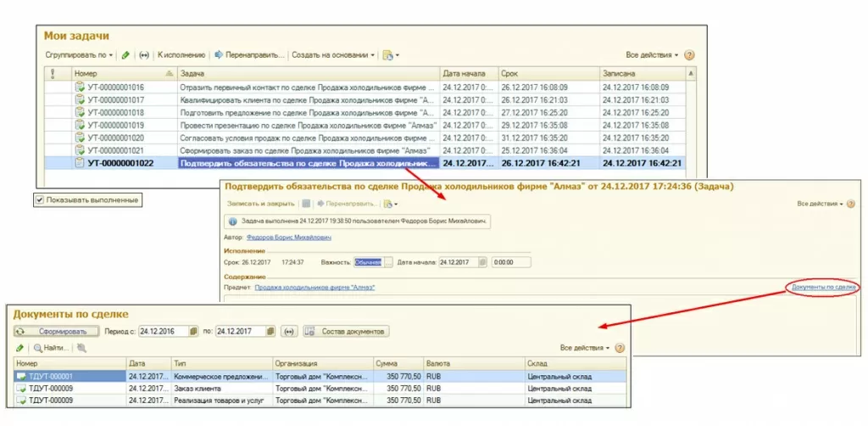Expand Сгруппировать по dropdown
This screenshot has width=868, height=426.
78,55
